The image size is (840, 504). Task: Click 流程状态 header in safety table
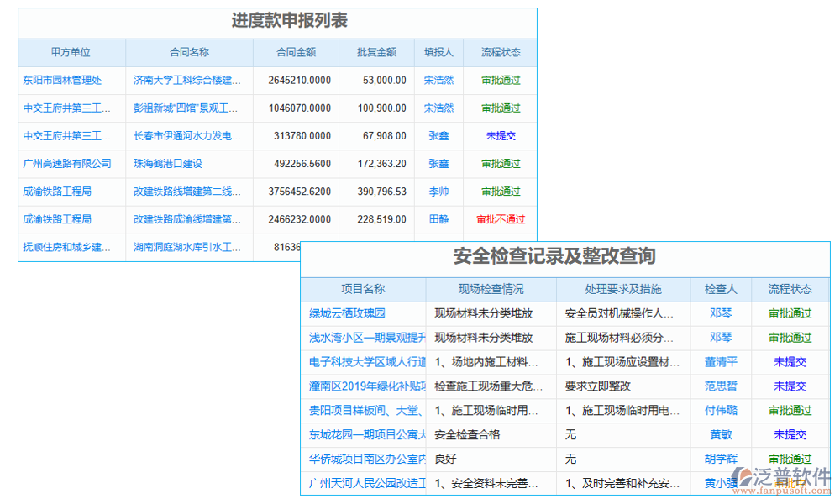pyautogui.click(x=788, y=289)
